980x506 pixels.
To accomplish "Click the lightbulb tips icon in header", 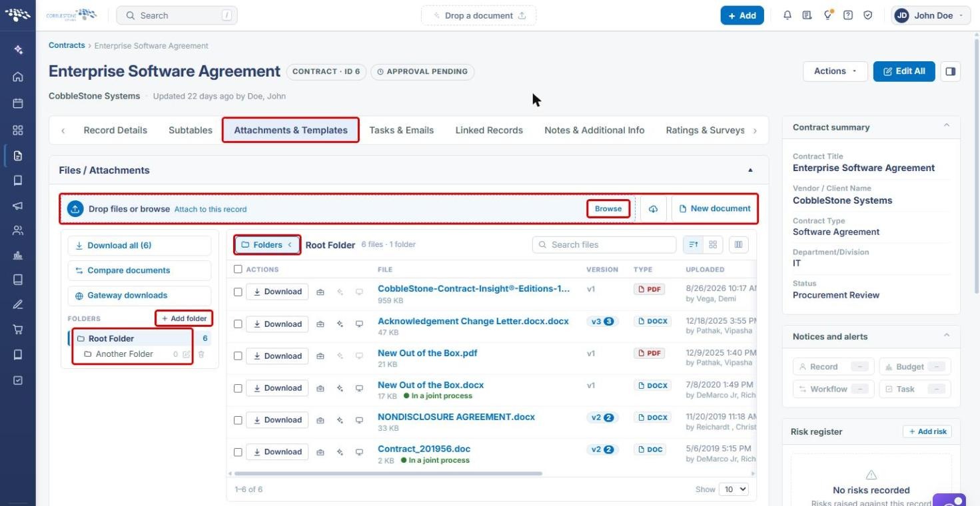I will tap(828, 15).
